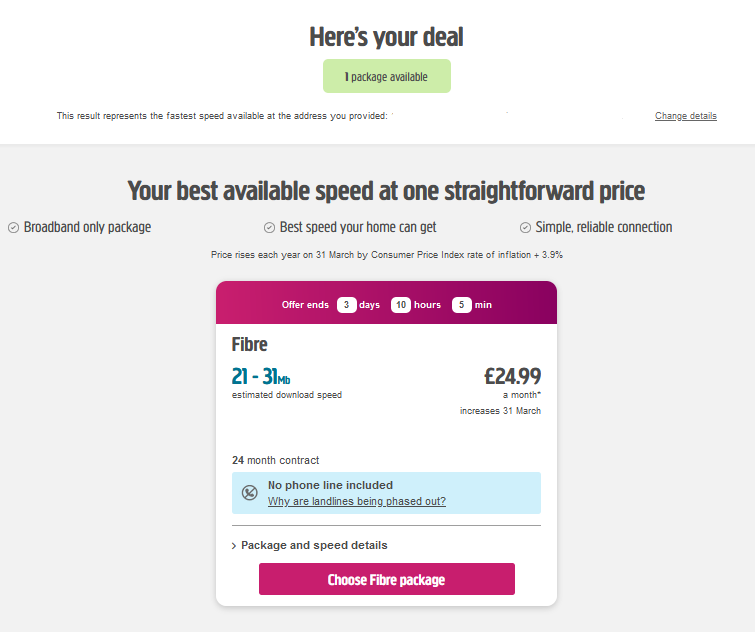This screenshot has height=632, width=755.
Task: Open the landlines being phased out link
Action: 356,501
